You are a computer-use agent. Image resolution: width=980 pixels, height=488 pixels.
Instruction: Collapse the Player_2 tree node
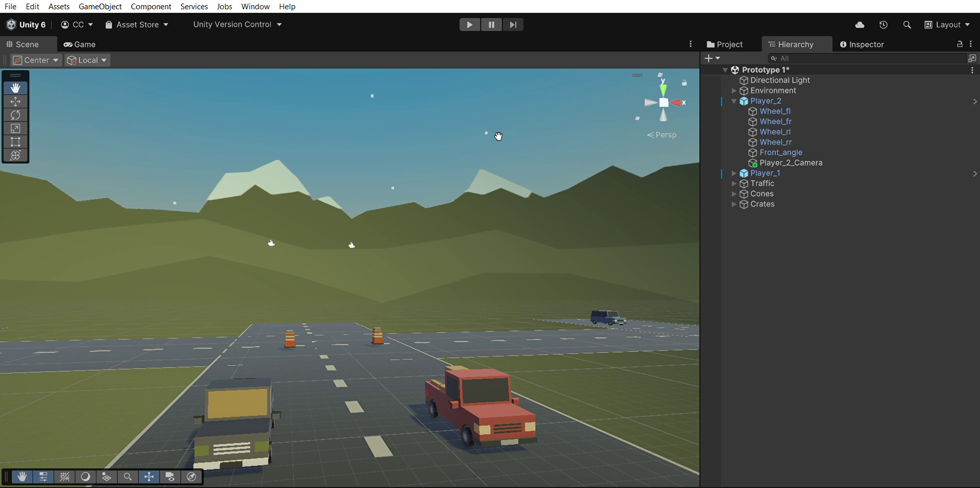click(734, 101)
